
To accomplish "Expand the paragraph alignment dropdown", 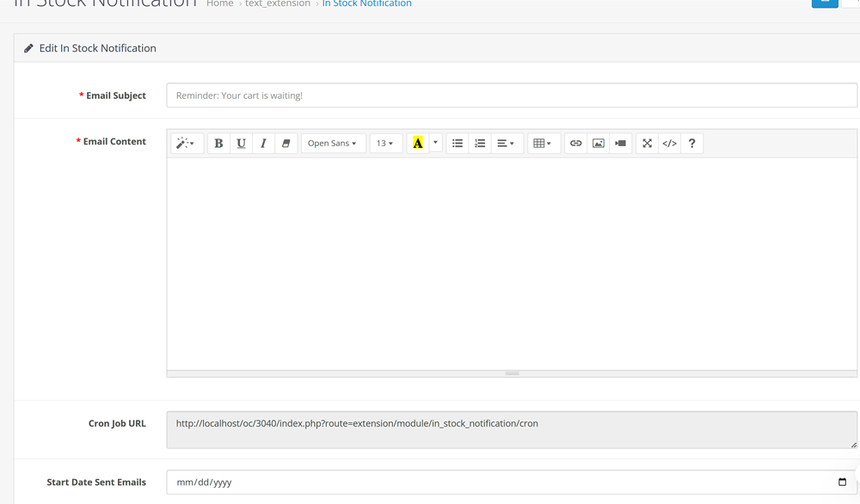I will 506,144.
